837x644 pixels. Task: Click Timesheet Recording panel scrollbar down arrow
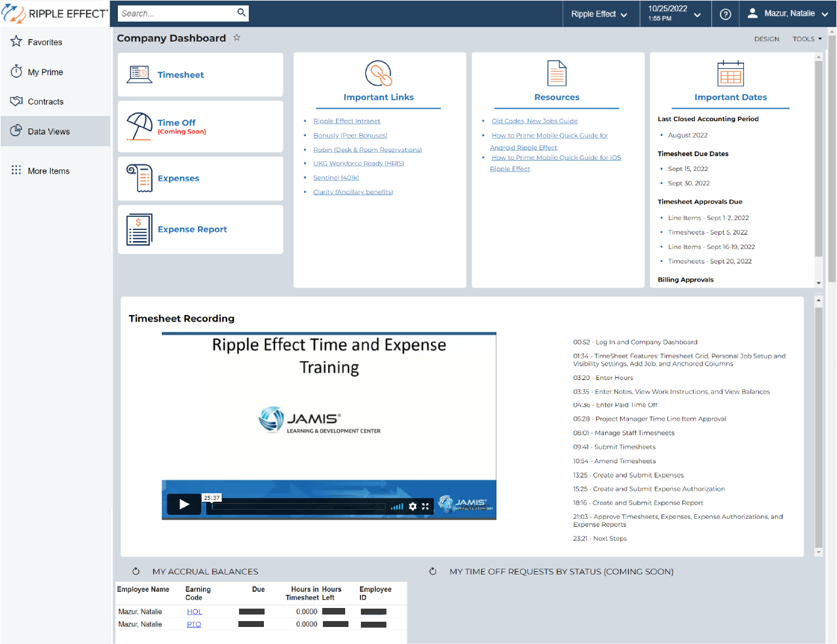(819, 553)
